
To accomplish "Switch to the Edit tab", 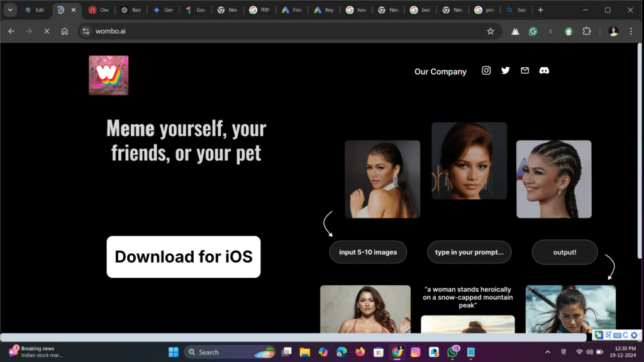I will click(35, 10).
